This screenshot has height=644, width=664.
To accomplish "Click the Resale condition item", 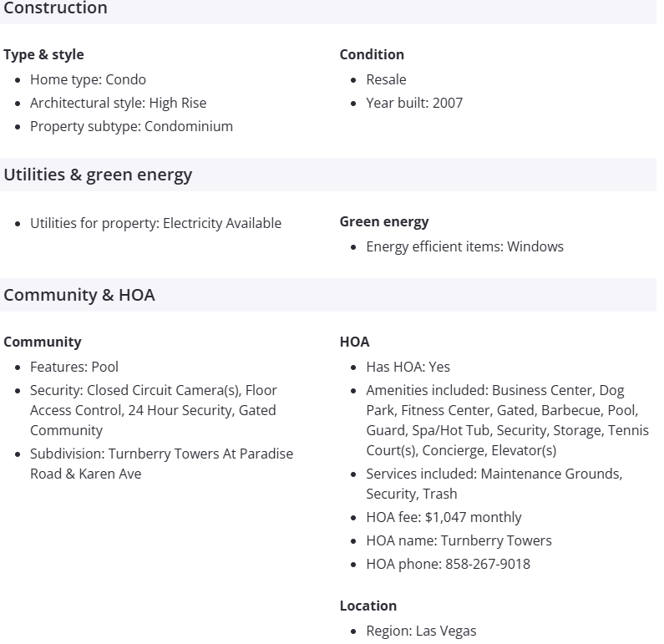I will [x=386, y=79].
